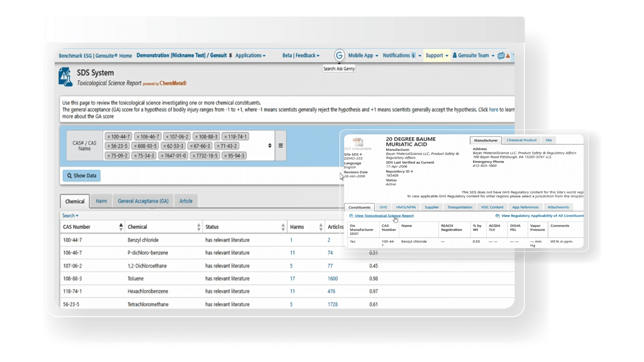Select the Chemical tab
The image size is (644, 362).
[75, 201]
